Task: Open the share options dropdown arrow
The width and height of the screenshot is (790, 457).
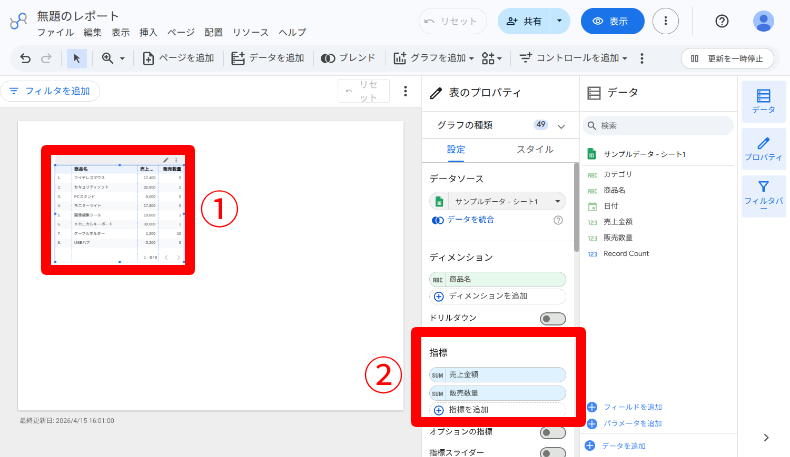Action: click(559, 21)
